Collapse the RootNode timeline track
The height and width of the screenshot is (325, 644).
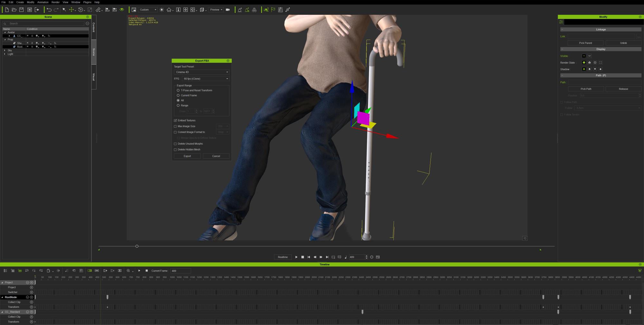[2, 297]
